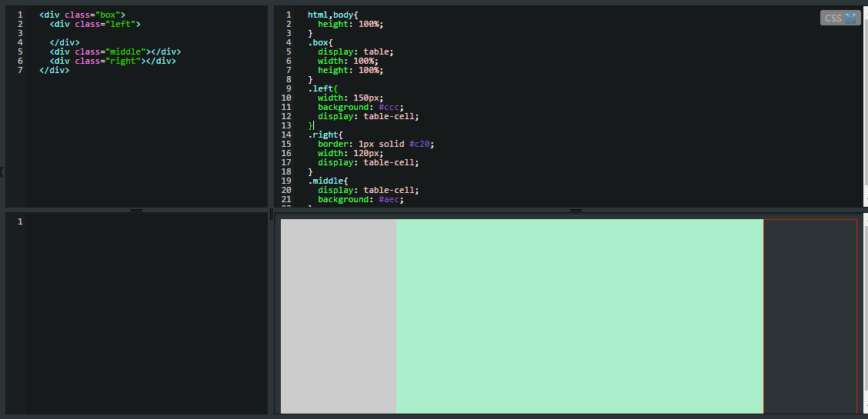Click the "display: table;" line in .box
This screenshot has width=868, height=419.
point(356,52)
